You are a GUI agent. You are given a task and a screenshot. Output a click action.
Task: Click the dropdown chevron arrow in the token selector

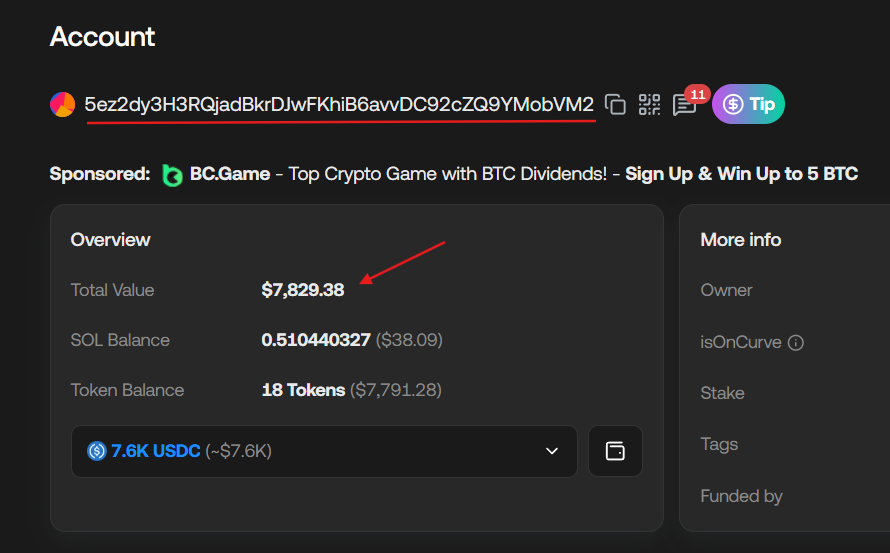click(x=552, y=451)
